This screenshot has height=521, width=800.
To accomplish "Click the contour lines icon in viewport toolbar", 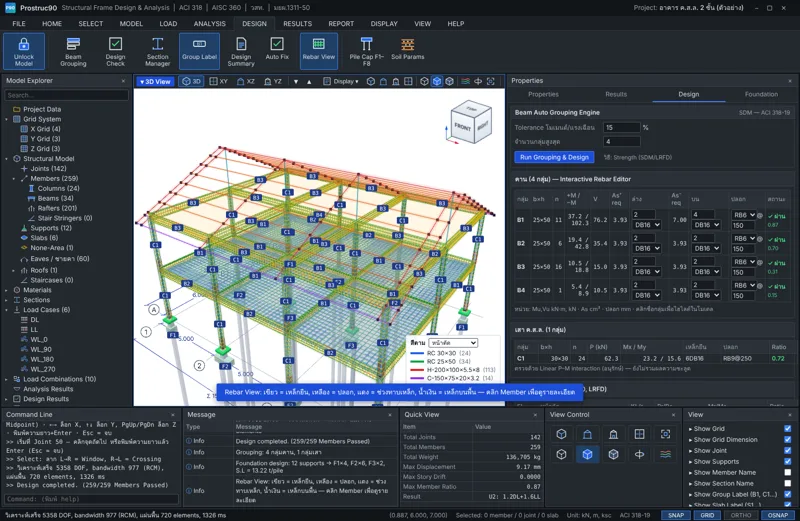I will point(465,82).
